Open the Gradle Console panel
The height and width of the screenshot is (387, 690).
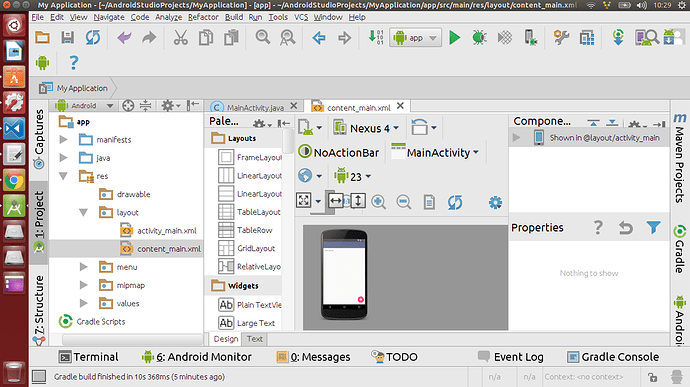click(x=613, y=357)
